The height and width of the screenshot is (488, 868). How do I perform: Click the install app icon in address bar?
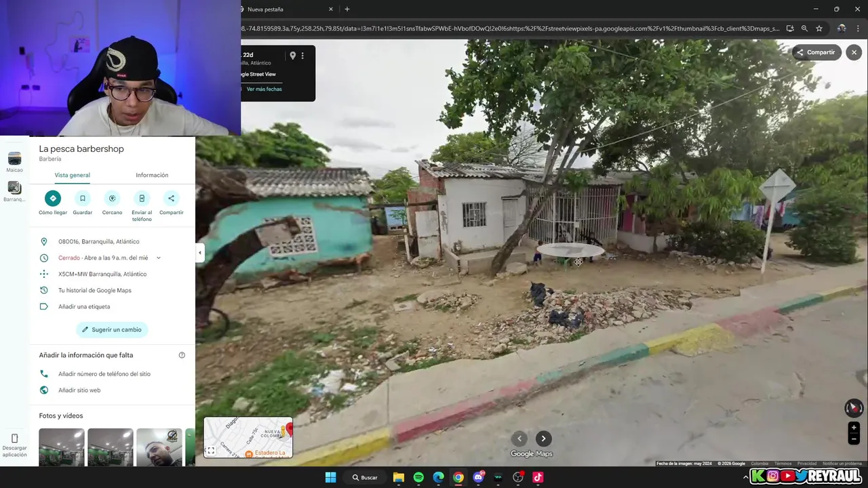[x=790, y=28]
